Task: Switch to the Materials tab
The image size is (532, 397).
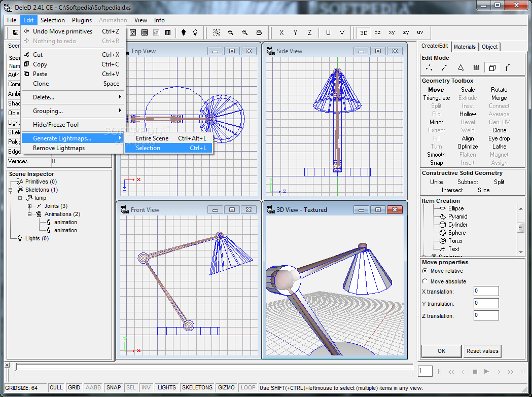Action: coord(465,47)
